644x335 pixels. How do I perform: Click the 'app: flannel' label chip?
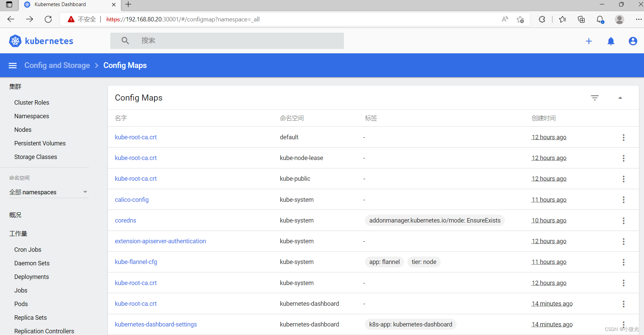tap(384, 262)
